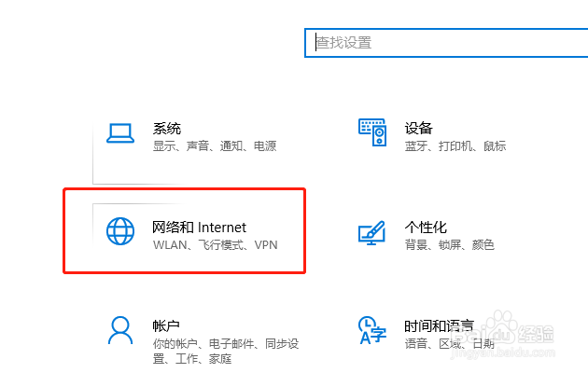The image size is (588, 373).
Task: Click the text 背景、锁屏、颜色
Action: [x=450, y=245]
